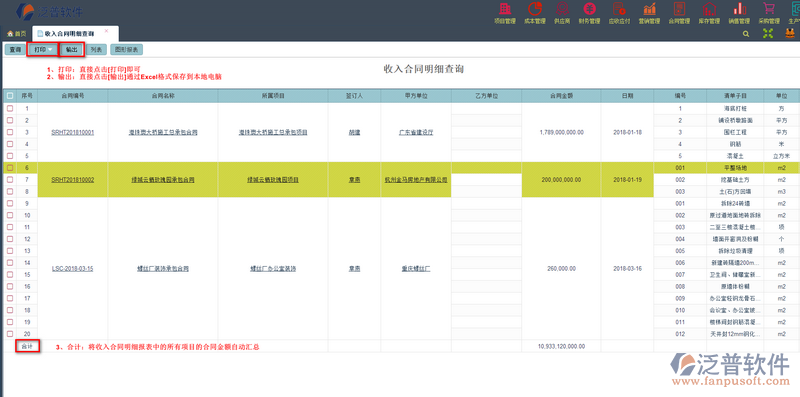Click the 合计 total label cell
This screenshot has width=800, height=397.
[28, 346]
